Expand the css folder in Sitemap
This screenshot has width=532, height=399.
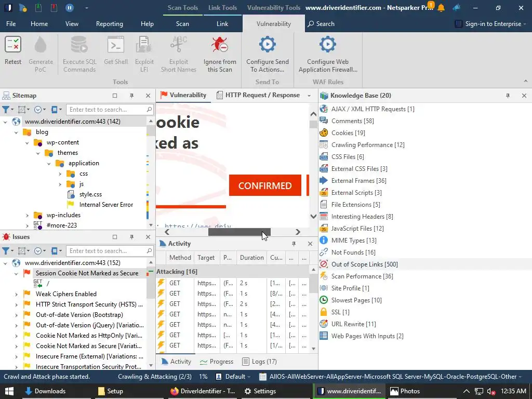point(60,174)
